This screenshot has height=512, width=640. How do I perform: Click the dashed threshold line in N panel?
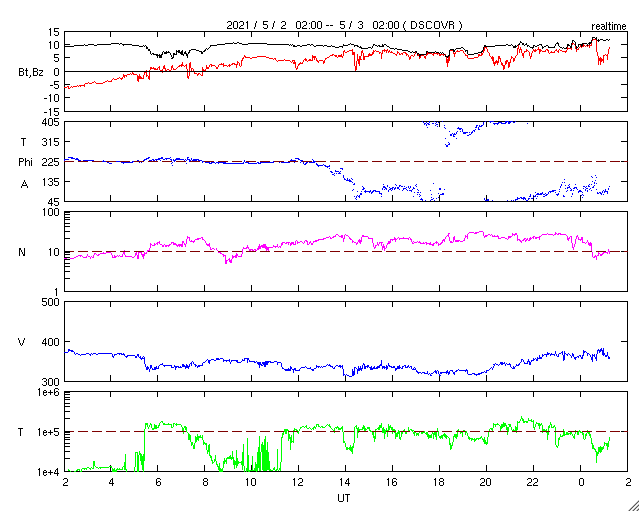346,252
